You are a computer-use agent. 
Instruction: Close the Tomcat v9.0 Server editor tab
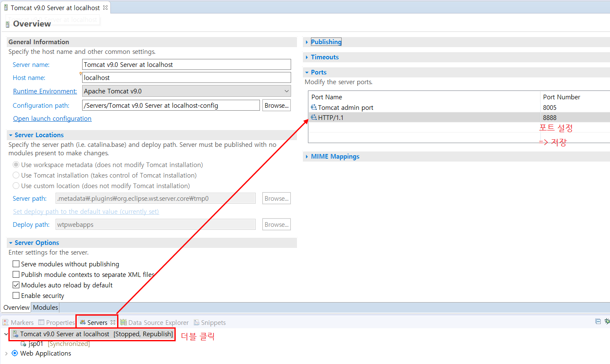[105, 8]
